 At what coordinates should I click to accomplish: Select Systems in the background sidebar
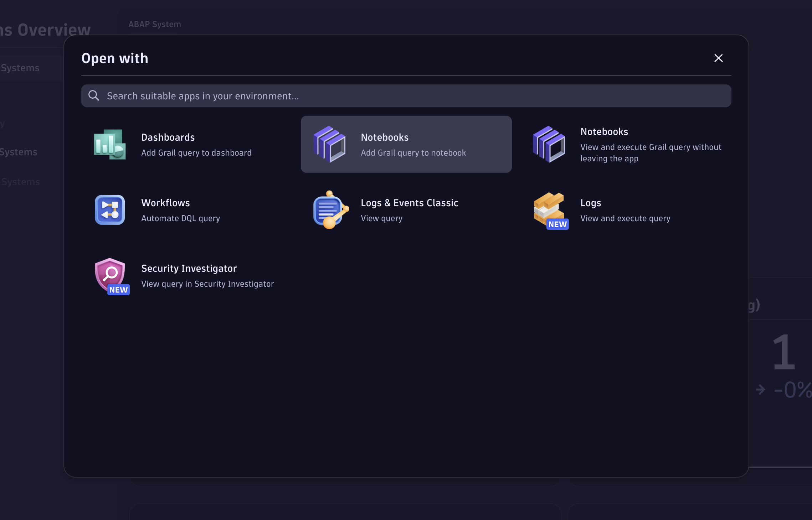point(20,68)
